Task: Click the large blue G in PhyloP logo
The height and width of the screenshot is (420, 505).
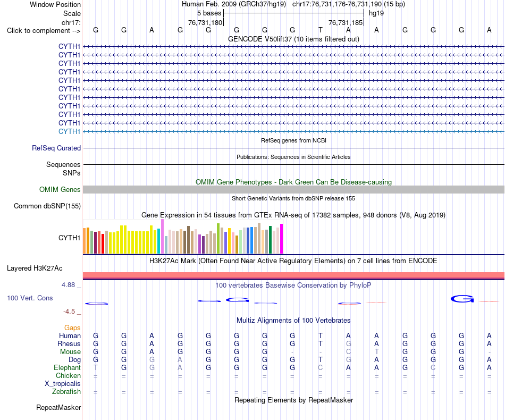Action: (x=462, y=299)
